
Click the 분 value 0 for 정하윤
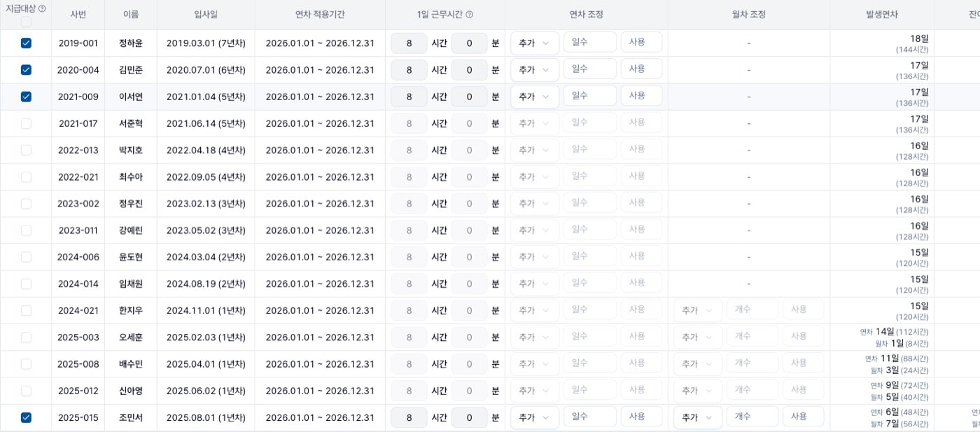tap(469, 43)
